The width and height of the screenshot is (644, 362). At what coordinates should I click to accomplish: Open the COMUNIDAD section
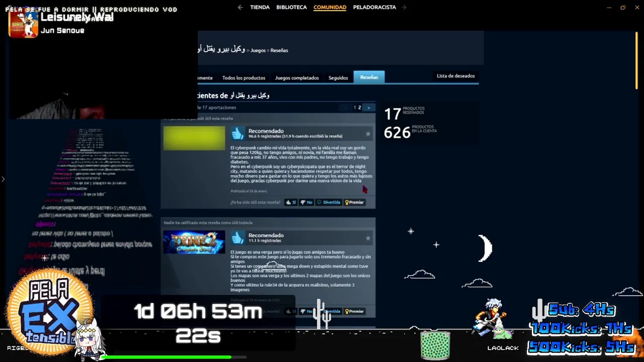coord(330,7)
